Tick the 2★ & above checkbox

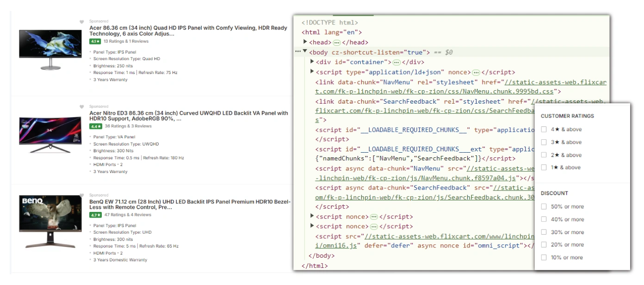tap(544, 155)
